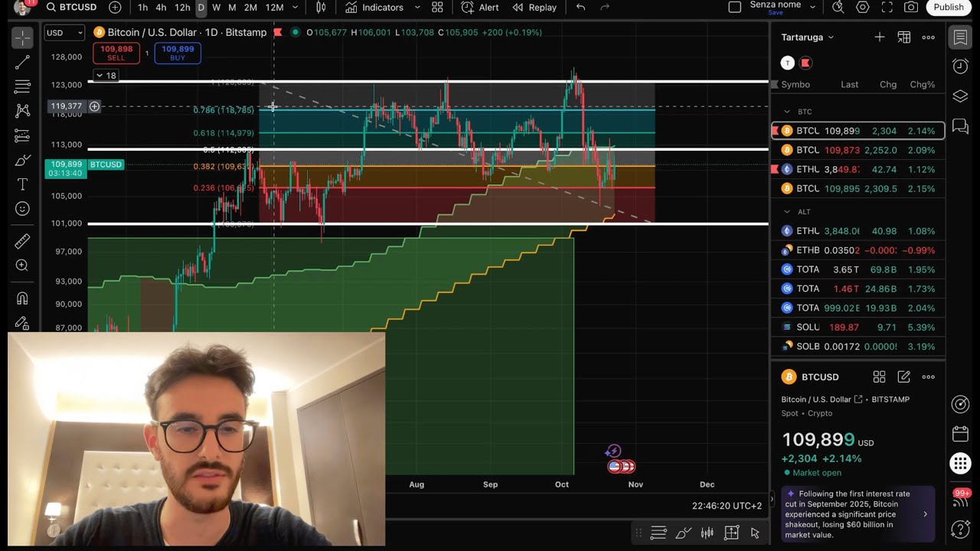Open the emoji and icons tool
Screen dimensions: 980x551
click(x=22, y=209)
